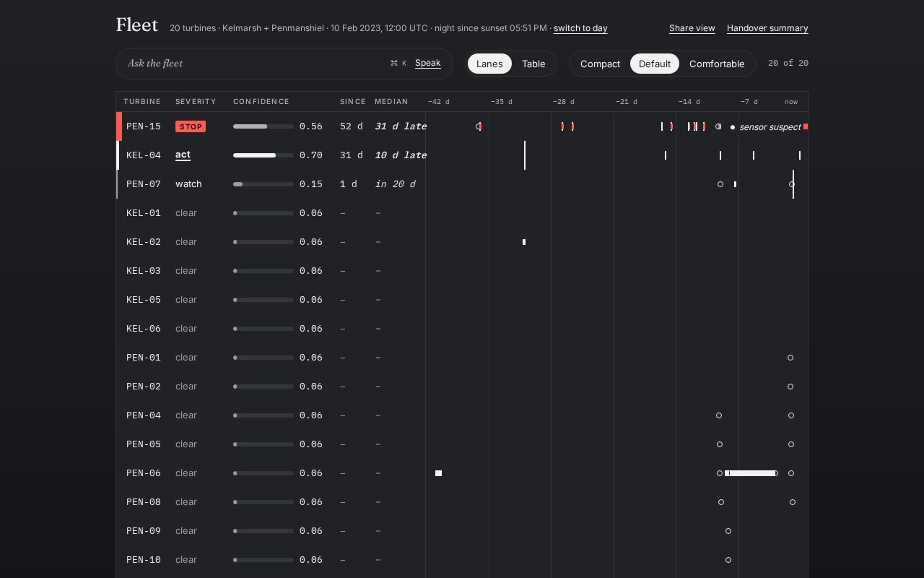The image size is (924, 578).
Task: Switch to the Table view
Action: coord(533,64)
